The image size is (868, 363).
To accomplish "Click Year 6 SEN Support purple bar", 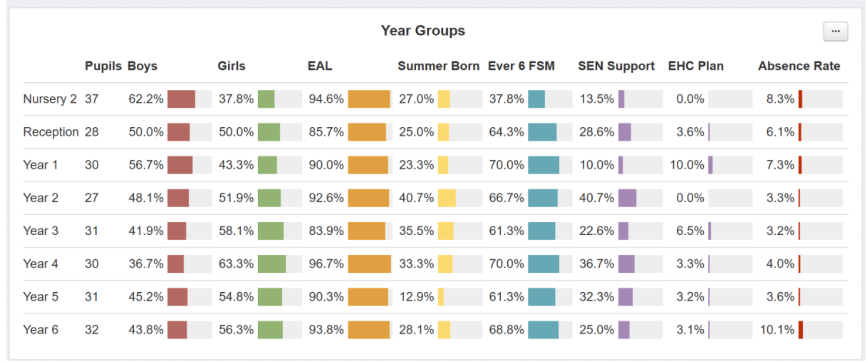I will (624, 330).
